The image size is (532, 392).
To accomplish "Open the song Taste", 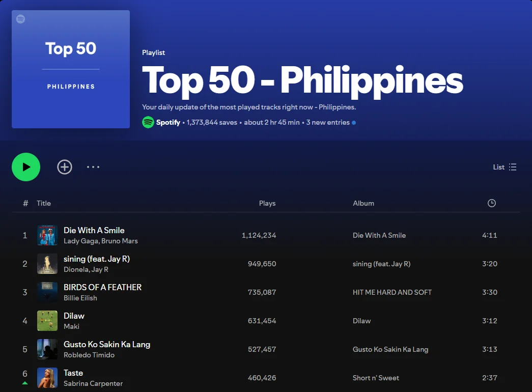I will click(73, 373).
